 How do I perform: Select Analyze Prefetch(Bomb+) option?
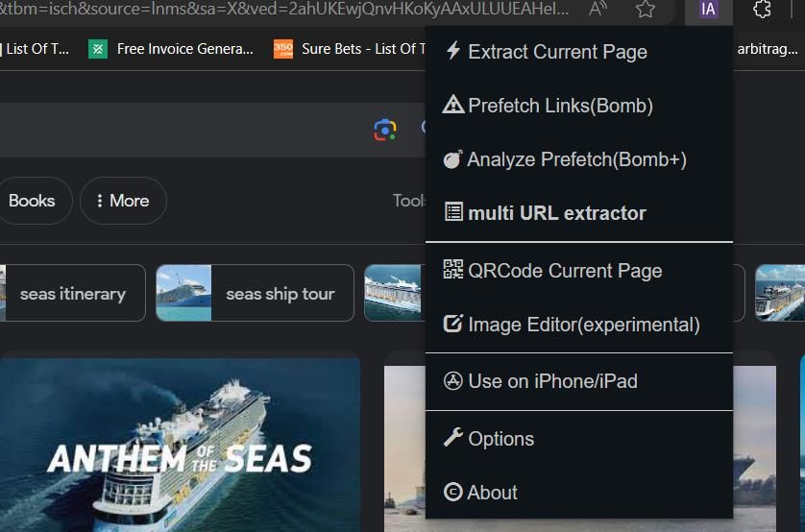pyautogui.click(x=576, y=159)
